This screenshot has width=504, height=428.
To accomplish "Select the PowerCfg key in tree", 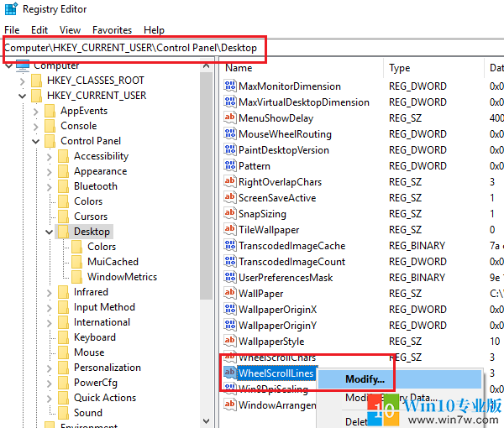I will (96, 383).
